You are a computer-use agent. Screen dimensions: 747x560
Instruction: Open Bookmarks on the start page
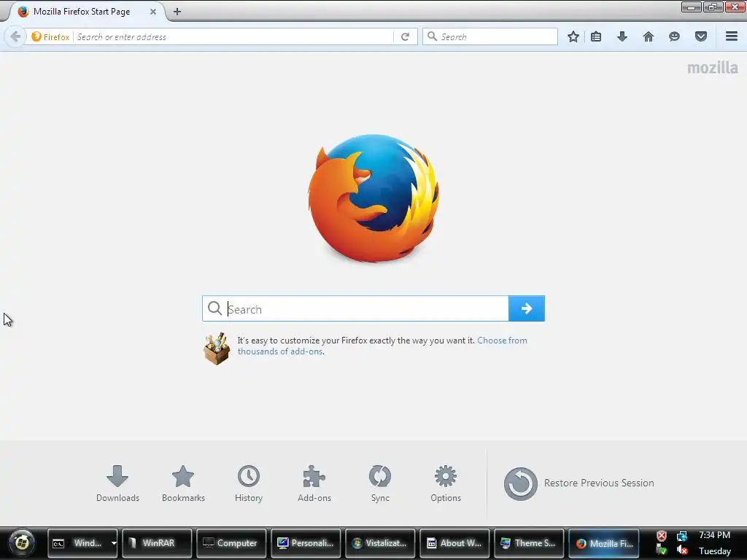[183, 484]
